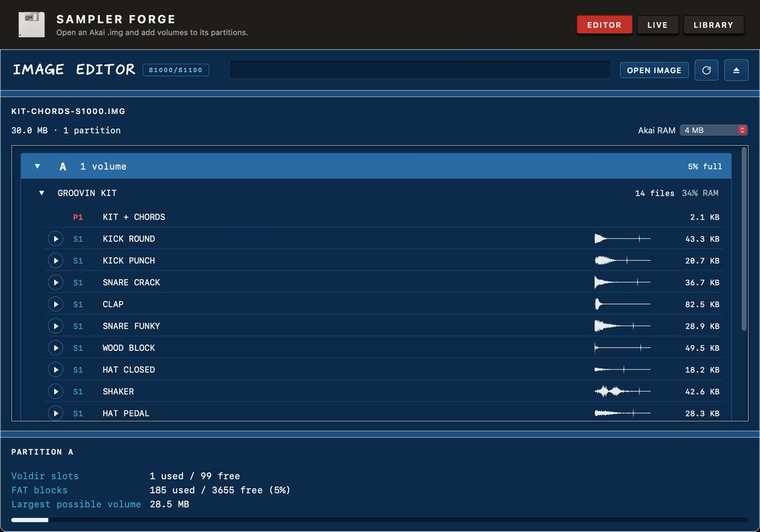Collapse the GROOVIN KIT volume
This screenshot has height=532, width=760.
click(x=42, y=193)
